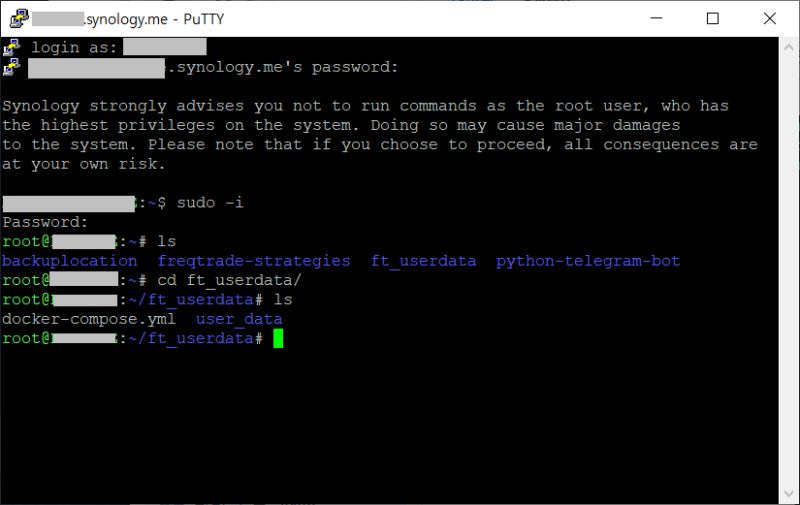Click the PuTTY icon beside 'login as:'
The width and height of the screenshot is (800, 505).
pyautogui.click(x=12, y=47)
